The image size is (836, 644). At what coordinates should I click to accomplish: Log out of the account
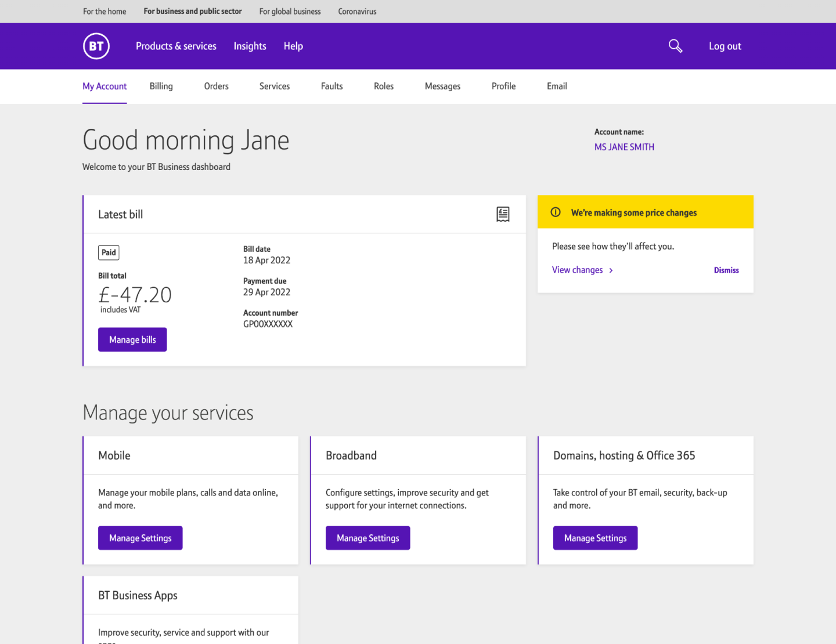pyautogui.click(x=725, y=46)
